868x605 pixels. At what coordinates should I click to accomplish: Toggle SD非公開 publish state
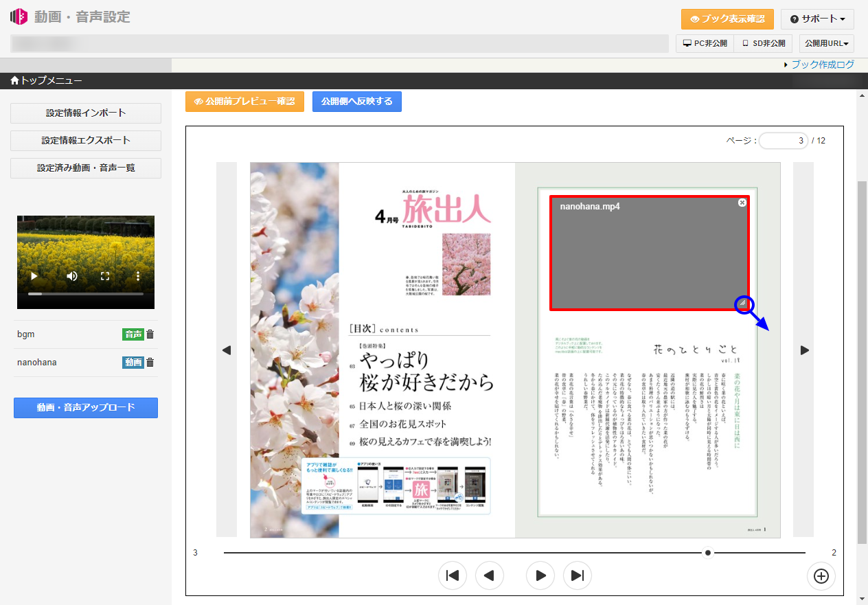[763, 43]
